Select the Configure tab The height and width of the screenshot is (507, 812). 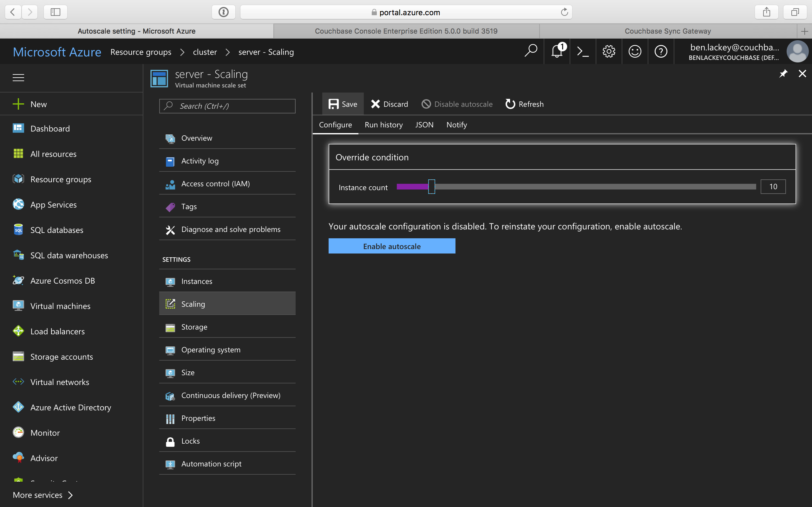click(x=335, y=125)
